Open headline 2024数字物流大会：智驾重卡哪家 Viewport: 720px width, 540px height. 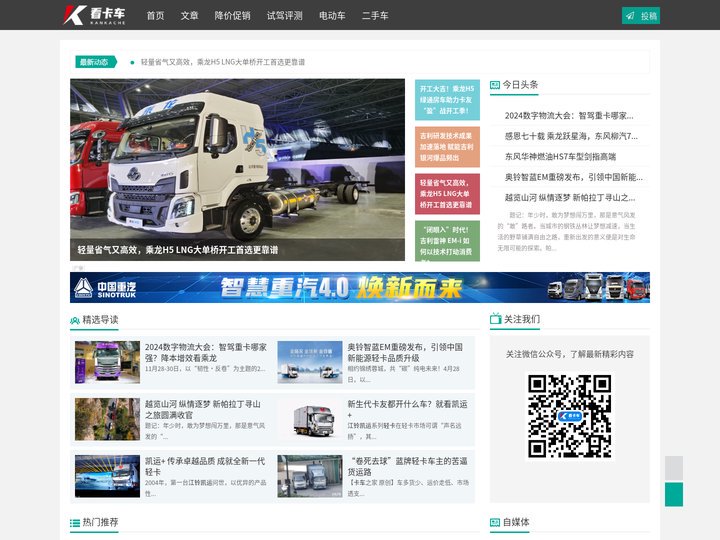569,116
